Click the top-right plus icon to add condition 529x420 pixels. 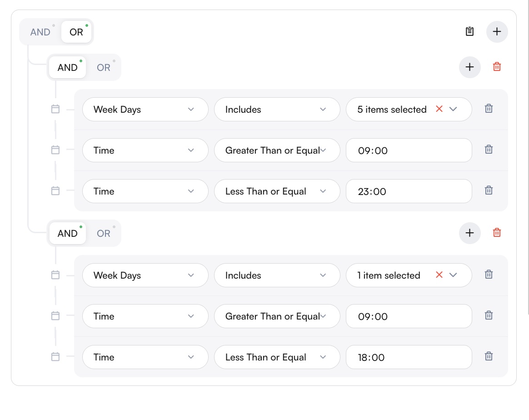click(497, 32)
